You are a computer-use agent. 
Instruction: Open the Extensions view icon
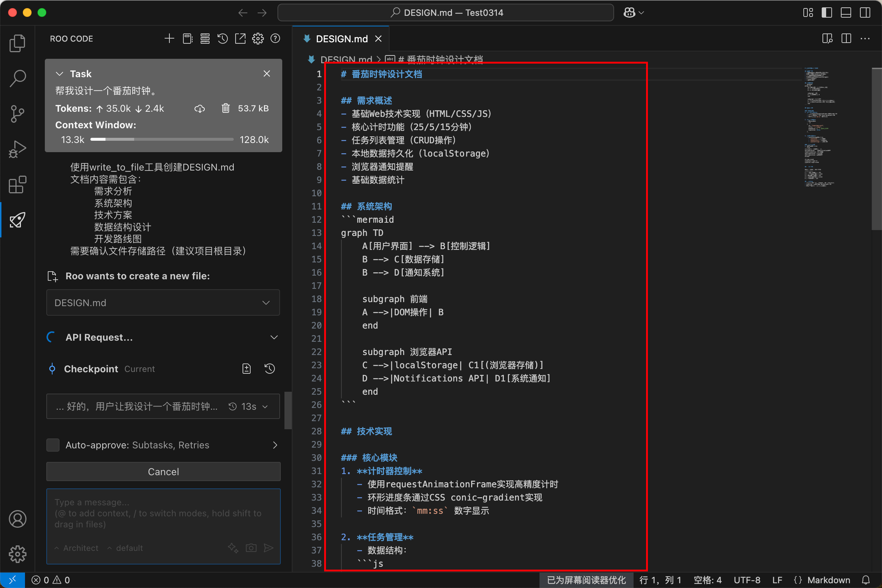[17, 184]
